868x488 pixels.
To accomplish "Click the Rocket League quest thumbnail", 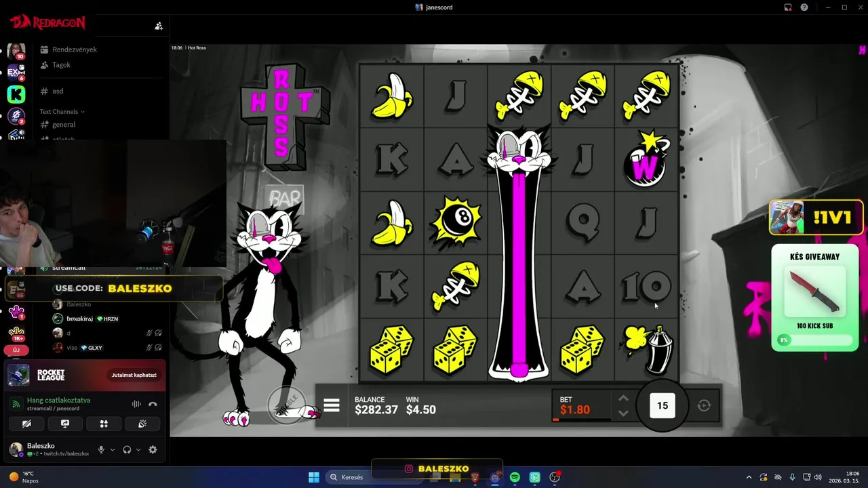I will pyautogui.click(x=18, y=375).
